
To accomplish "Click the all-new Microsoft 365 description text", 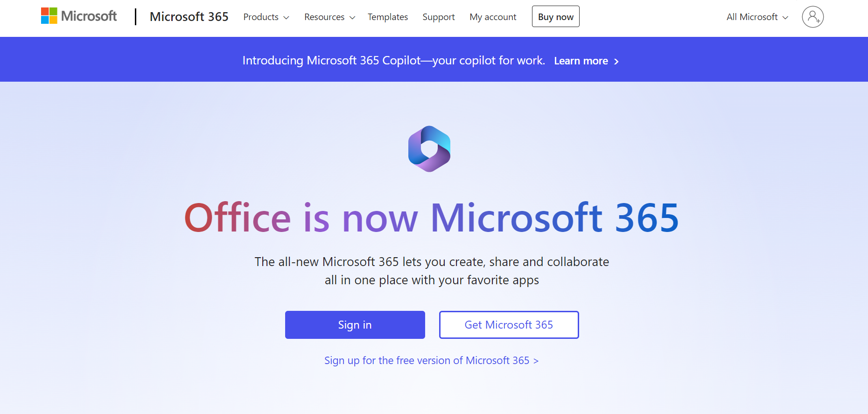I will [x=432, y=271].
